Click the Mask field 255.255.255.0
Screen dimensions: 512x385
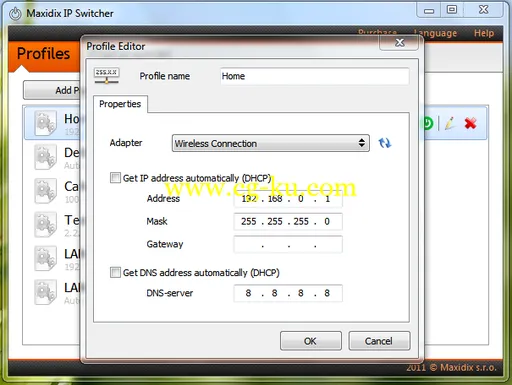coord(288,222)
